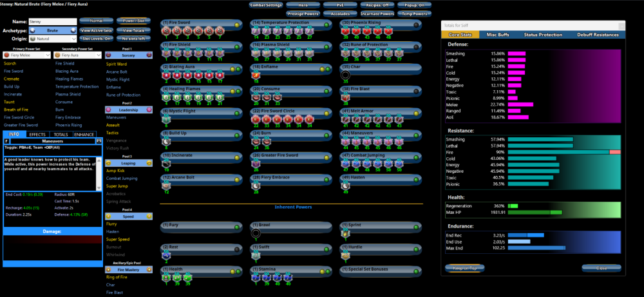Screen dimensions: 644x297
Task: Click the enhancement slot under Mystic Flight
Action: coord(166,118)
